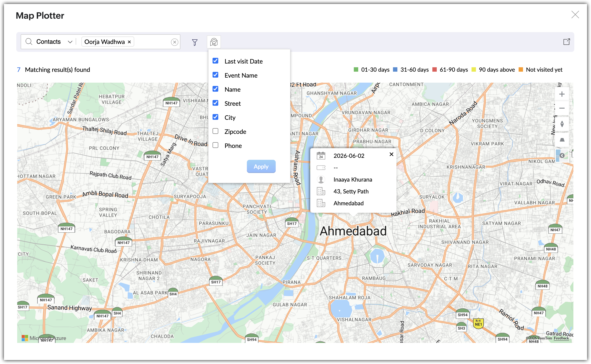Click the yellow NE1 highway shield

pos(478,323)
